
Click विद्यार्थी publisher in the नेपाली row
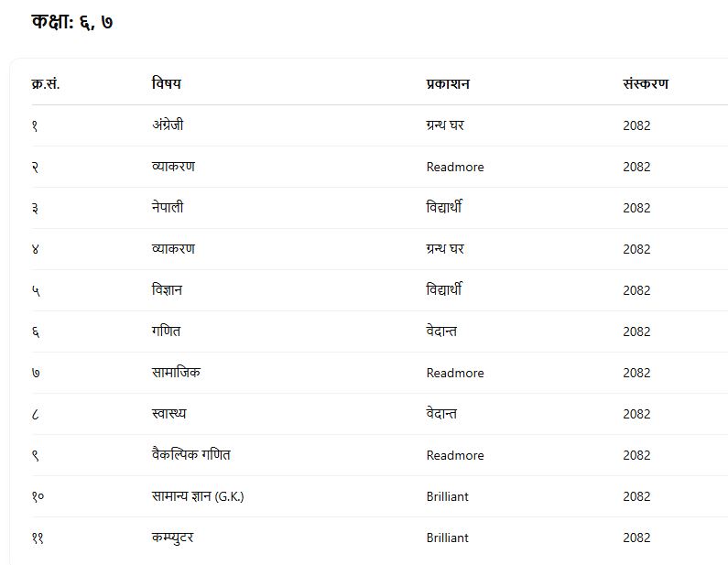[x=444, y=208]
